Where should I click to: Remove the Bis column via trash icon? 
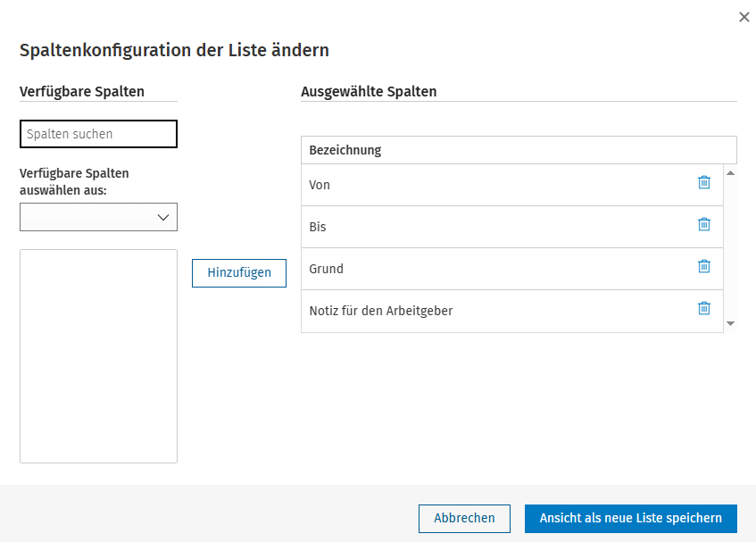[x=704, y=224]
